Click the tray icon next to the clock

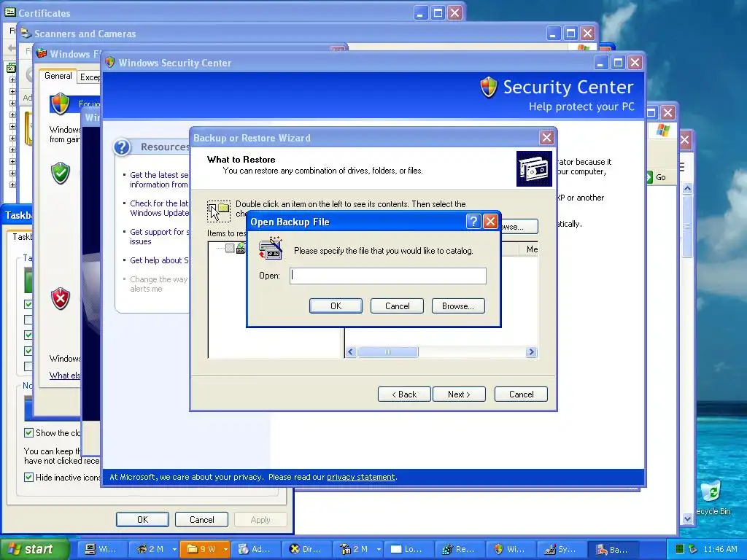(693, 549)
